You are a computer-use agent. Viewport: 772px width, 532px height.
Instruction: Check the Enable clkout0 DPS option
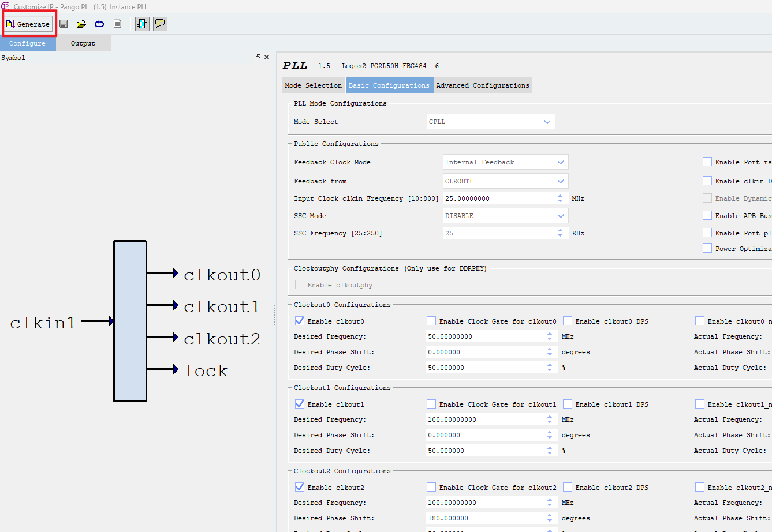click(x=567, y=321)
